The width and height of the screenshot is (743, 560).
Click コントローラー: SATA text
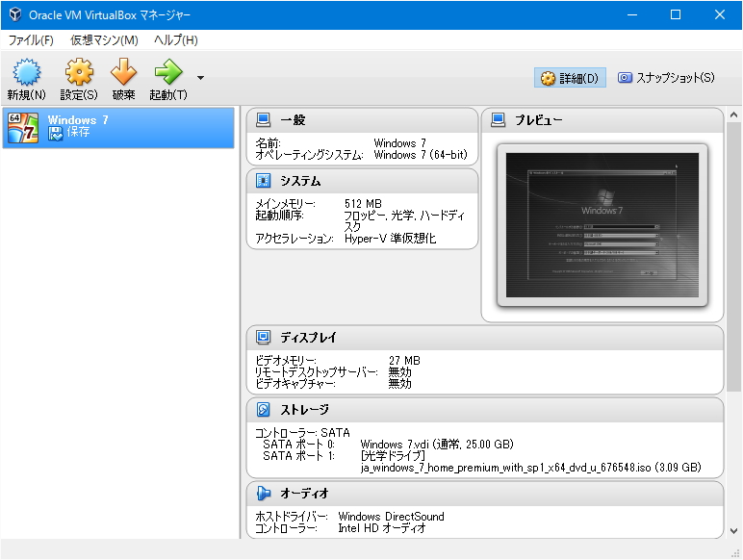pyautogui.click(x=302, y=433)
